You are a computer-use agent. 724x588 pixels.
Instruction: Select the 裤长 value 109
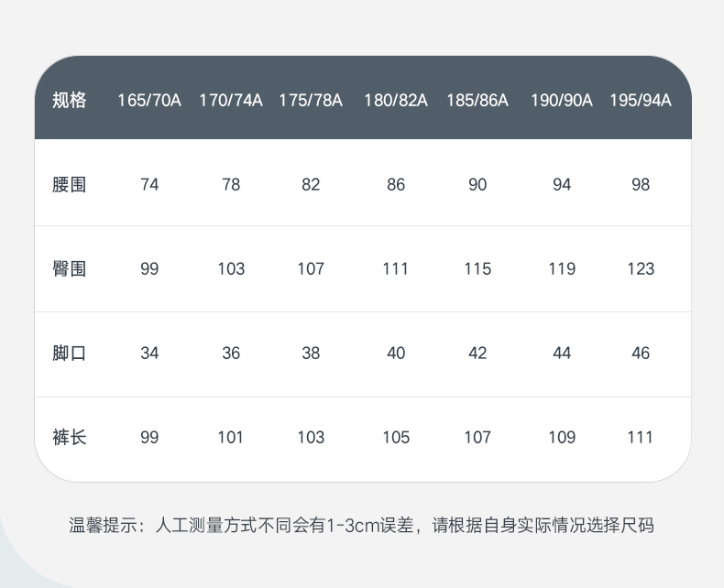coord(562,437)
